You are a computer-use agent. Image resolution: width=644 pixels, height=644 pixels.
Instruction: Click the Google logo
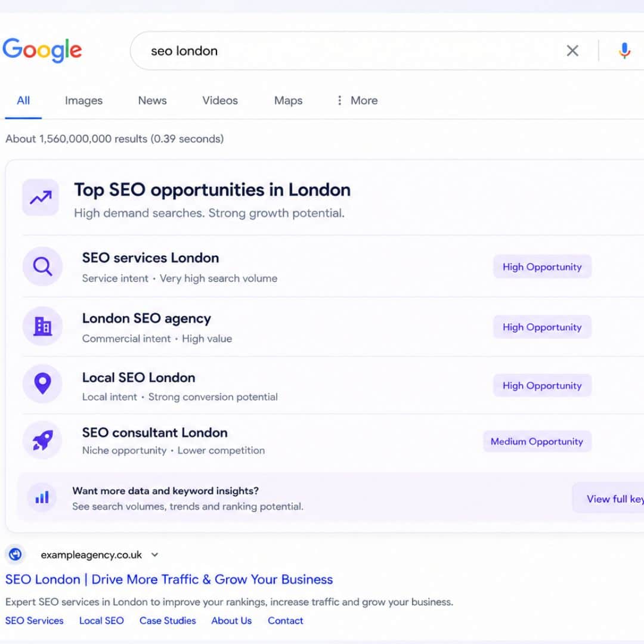pyautogui.click(x=42, y=50)
